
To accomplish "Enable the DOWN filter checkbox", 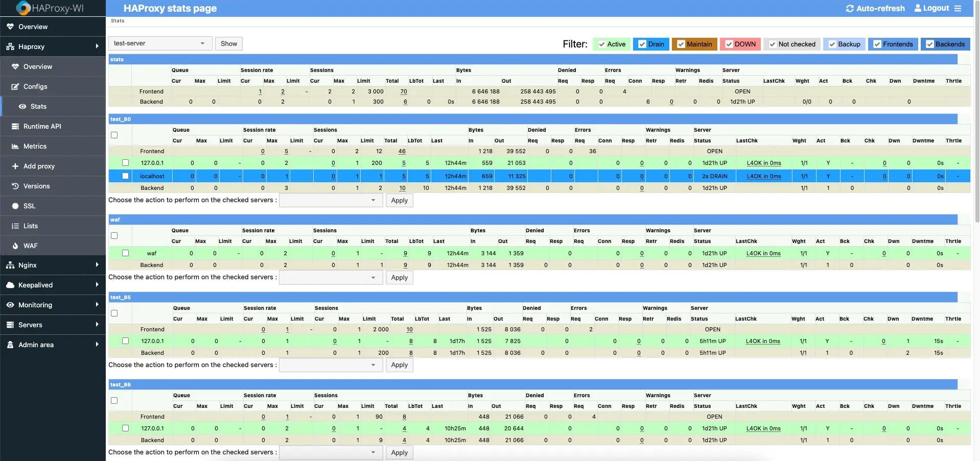I will 729,44.
